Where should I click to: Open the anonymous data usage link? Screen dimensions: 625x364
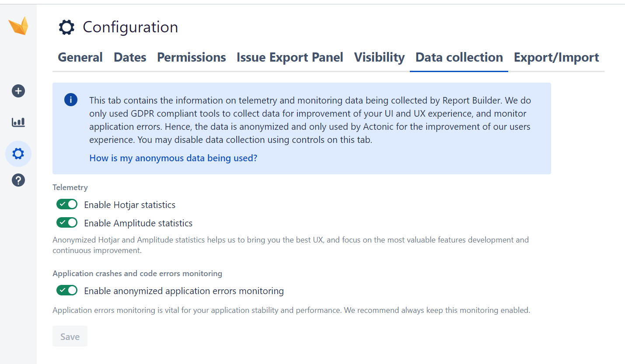173,158
